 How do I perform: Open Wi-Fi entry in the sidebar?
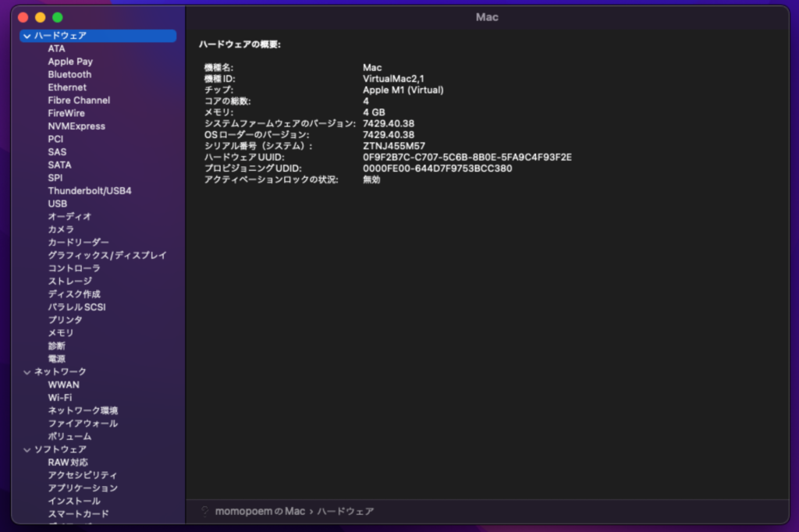tap(59, 398)
